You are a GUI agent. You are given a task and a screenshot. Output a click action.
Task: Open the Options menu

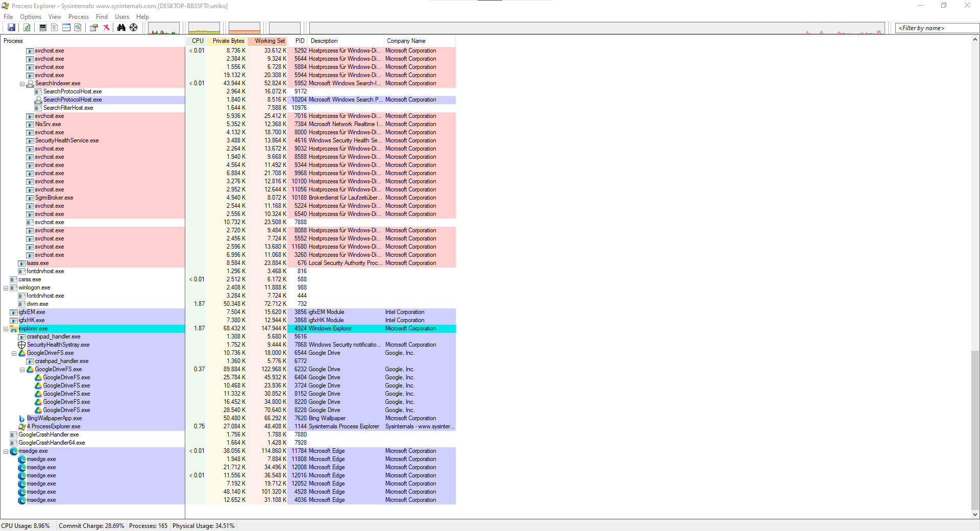31,17
